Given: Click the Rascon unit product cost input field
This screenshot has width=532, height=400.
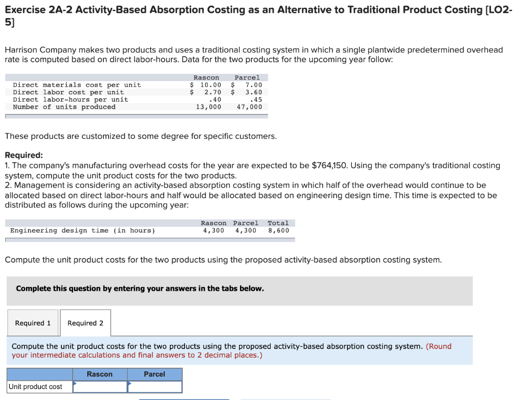Looking at the screenshot, I should point(101,386).
